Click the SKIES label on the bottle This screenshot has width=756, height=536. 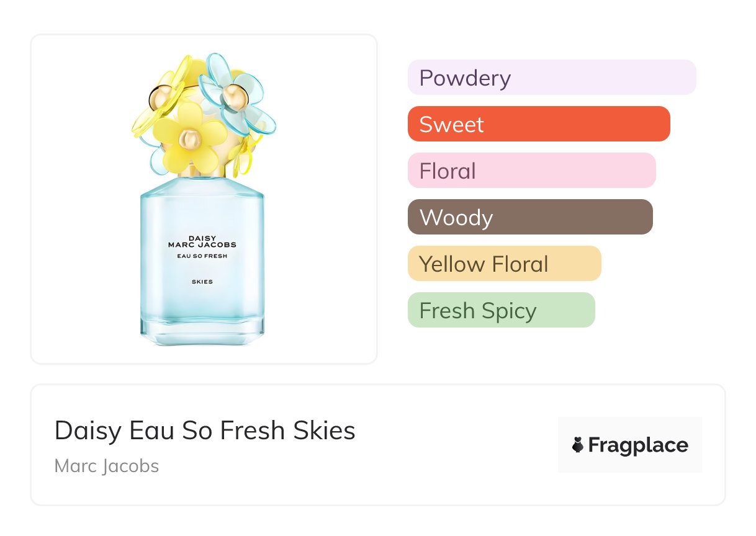click(x=202, y=282)
